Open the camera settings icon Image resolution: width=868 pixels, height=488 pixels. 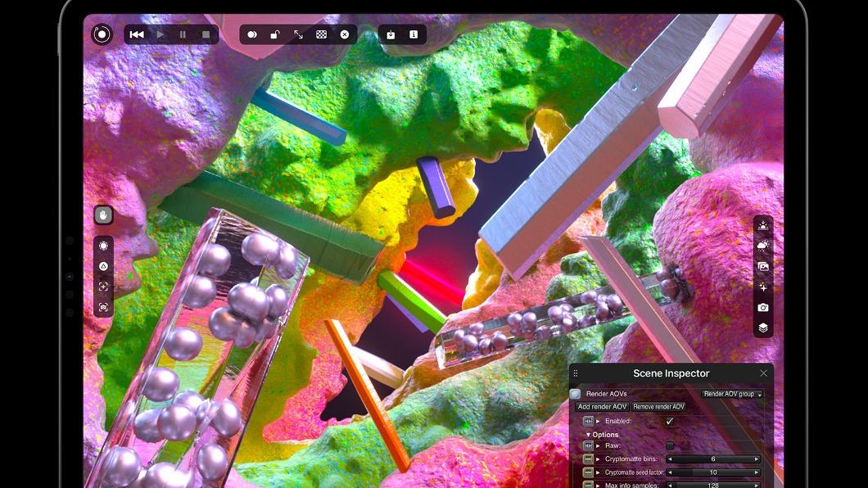[763, 307]
